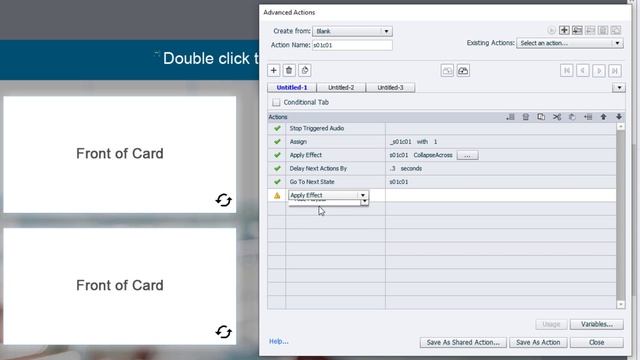The height and width of the screenshot is (360, 640).
Task: Open the Create from Blank dropdown
Action: click(x=352, y=31)
